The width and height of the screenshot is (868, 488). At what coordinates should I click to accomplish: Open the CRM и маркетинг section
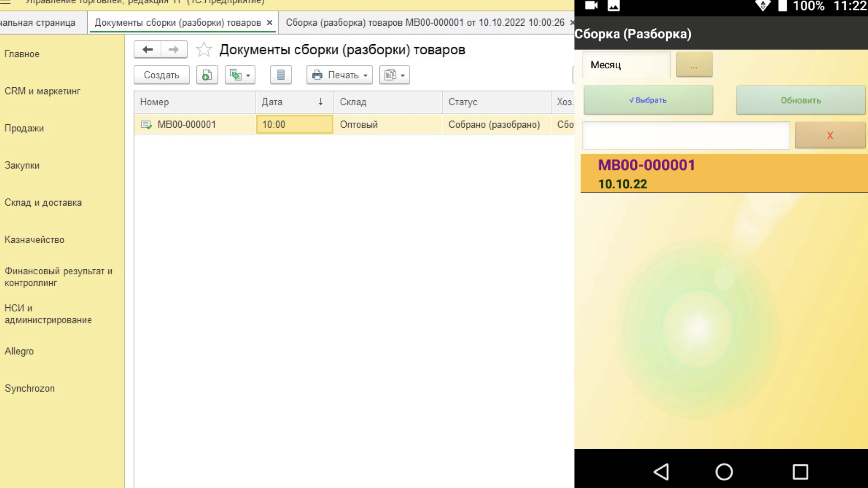point(42,91)
